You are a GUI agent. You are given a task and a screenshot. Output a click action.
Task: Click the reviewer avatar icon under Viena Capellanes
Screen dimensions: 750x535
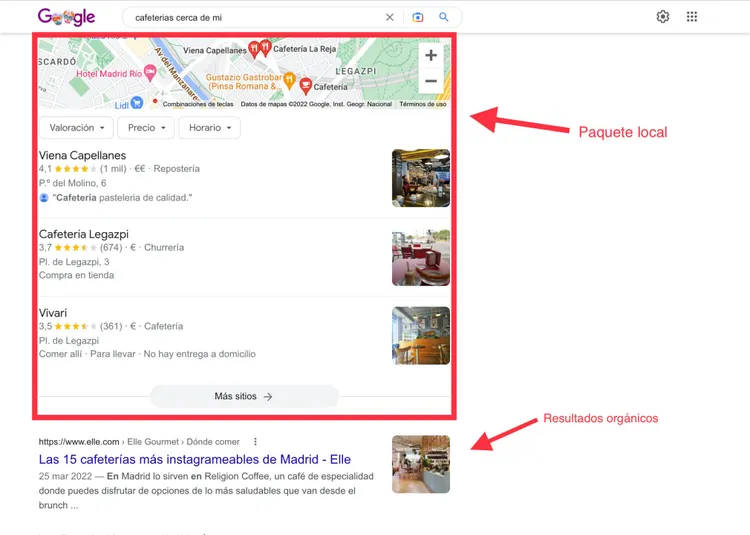[x=44, y=197]
